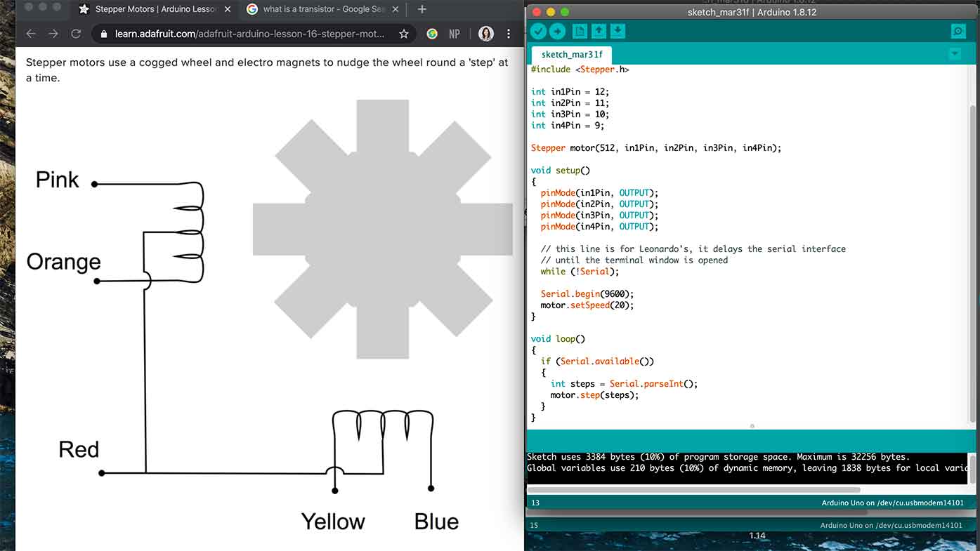Image resolution: width=980 pixels, height=551 pixels.
Task: Click line number '13' in front Arduino status bar
Action: (x=535, y=503)
